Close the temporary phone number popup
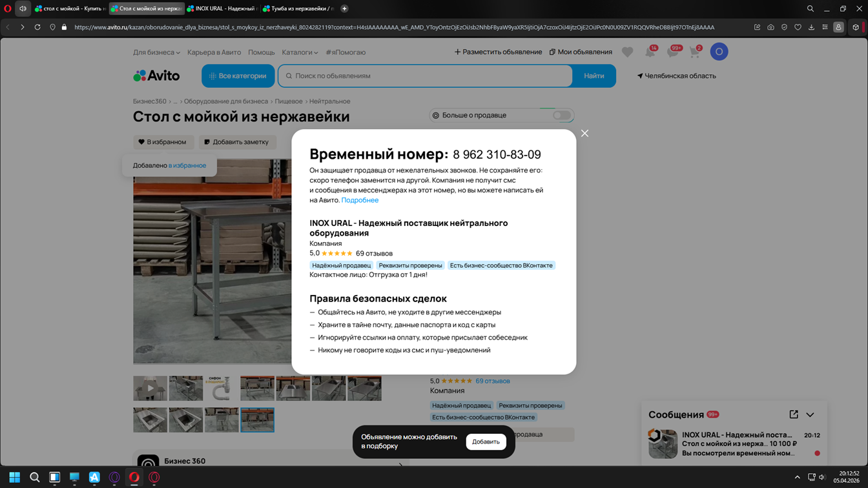 point(584,133)
